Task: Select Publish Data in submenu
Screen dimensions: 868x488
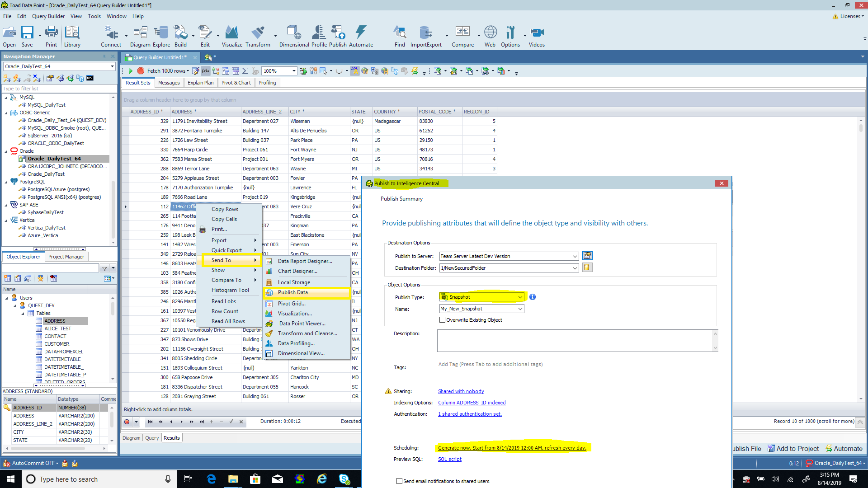Action: coord(307,292)
